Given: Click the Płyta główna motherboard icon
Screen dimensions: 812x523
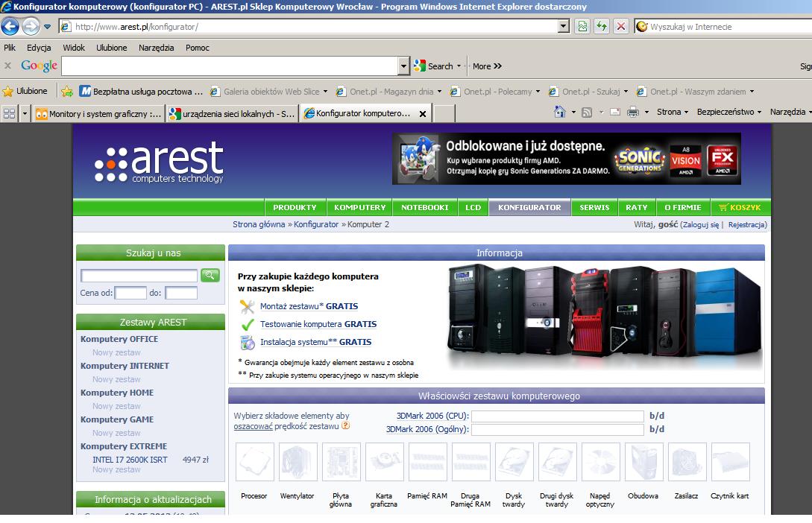Looking at the screenshot, I should point(341,463).
